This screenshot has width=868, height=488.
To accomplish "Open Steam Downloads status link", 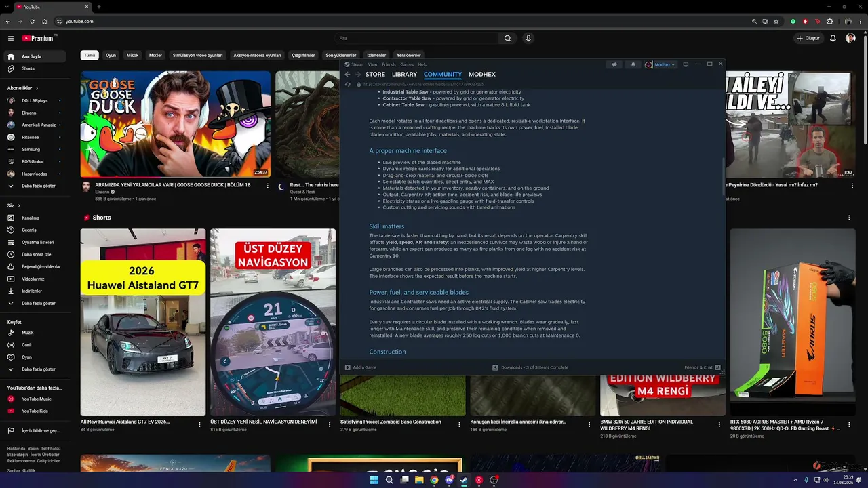I will tap(530, 367).
